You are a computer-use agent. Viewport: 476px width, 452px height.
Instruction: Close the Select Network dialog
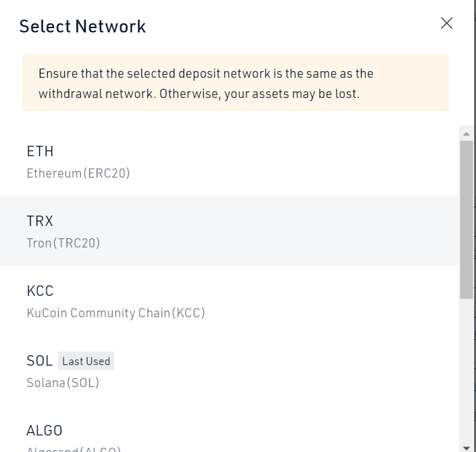point(447,23)
